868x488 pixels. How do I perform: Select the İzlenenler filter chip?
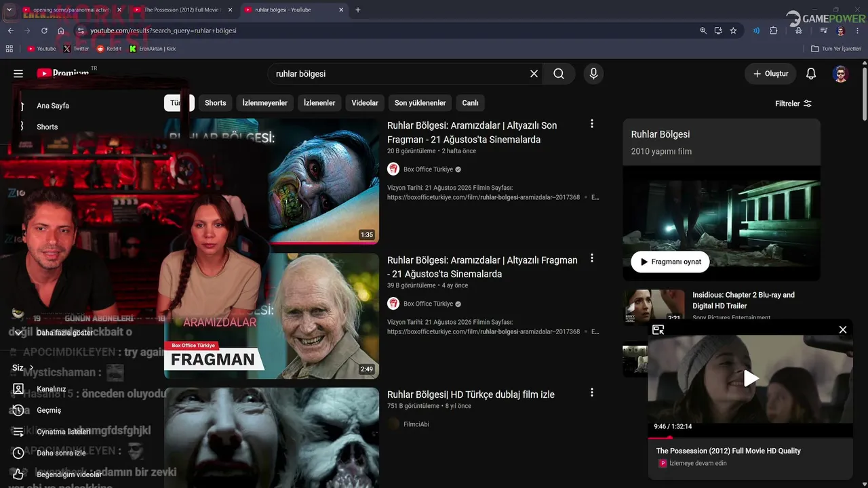point(319,103)
